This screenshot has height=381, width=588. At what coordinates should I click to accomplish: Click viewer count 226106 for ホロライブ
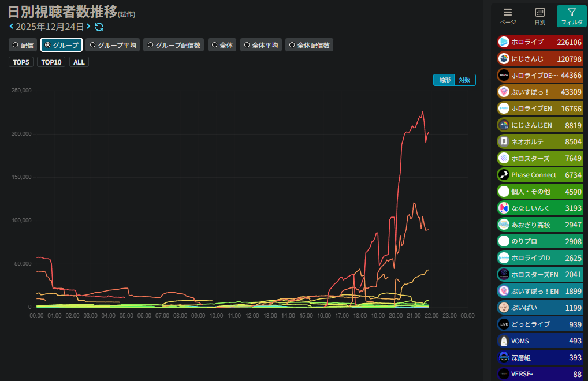point(569,42)
